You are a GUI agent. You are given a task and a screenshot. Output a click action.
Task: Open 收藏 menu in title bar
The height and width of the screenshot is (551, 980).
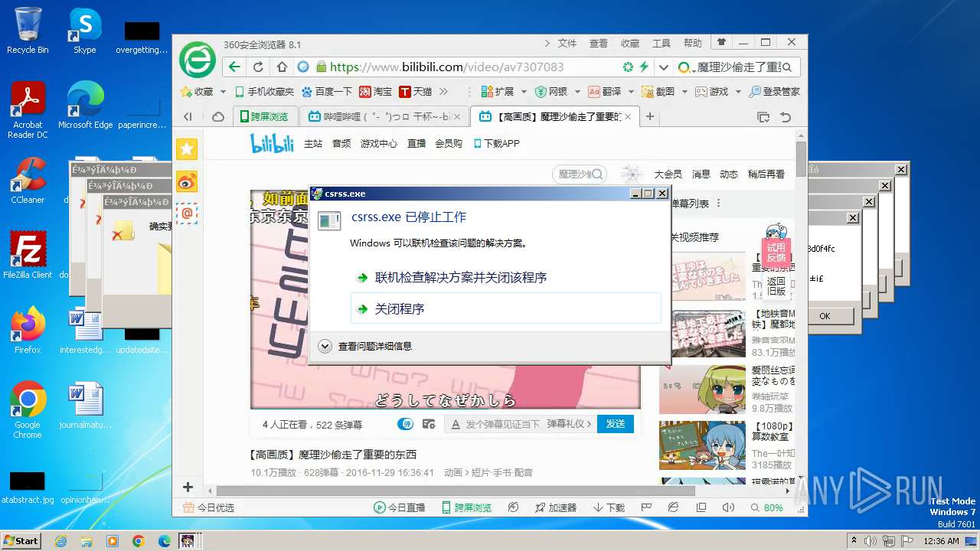pyautogui.click(x=630, y=44)
